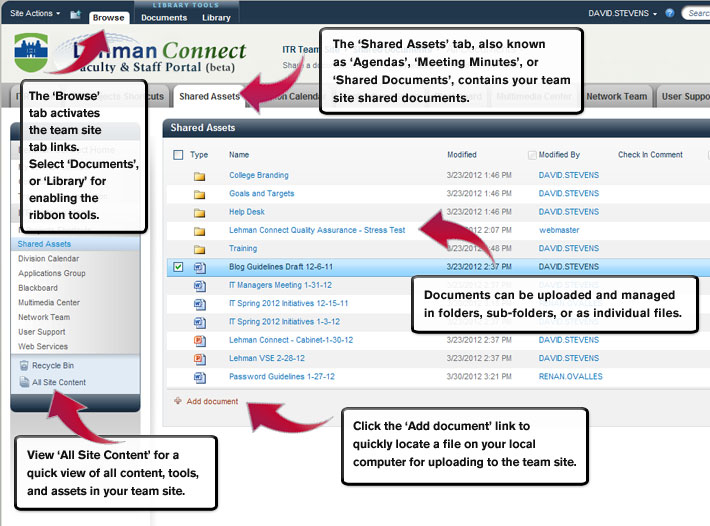Click PowerPoint icon for Lehman VSE 2-28-12
This screenshot has height=526, width=710.
pos(200,359)
